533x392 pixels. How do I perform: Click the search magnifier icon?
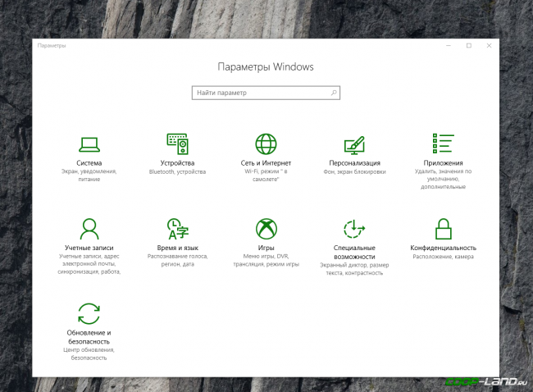point(334,93)
